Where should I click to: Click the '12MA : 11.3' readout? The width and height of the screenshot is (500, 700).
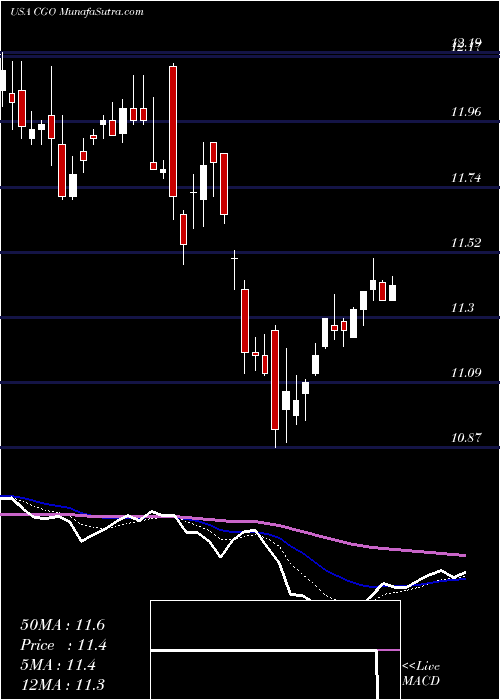[62, 685]
